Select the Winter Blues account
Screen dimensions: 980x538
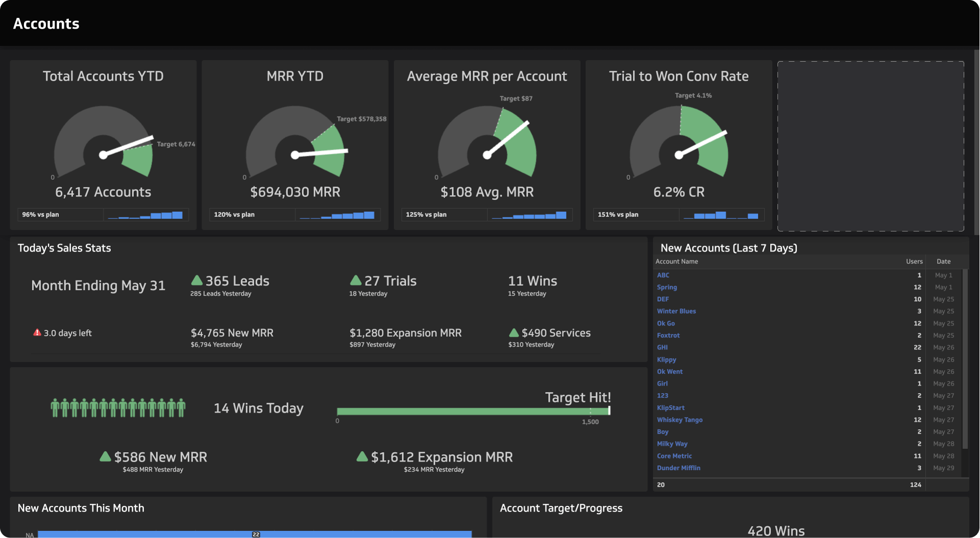coord(676,311)
